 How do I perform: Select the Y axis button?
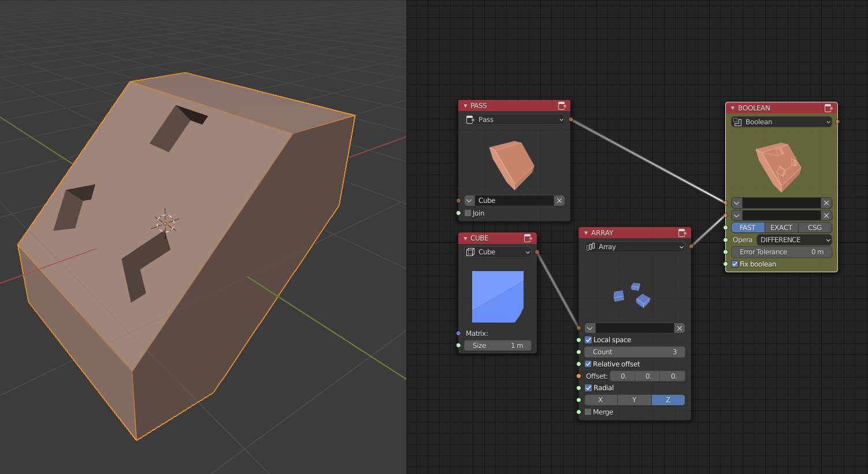coord(635,400)
